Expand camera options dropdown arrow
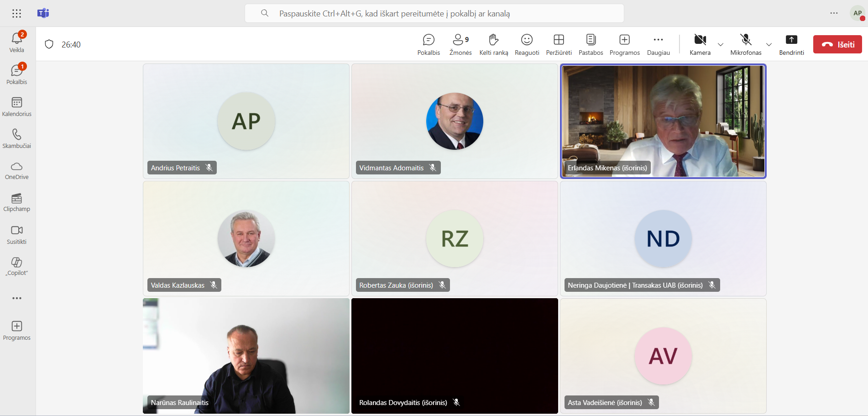This screenshot has width=868, height=416. [x=721, y=45]
